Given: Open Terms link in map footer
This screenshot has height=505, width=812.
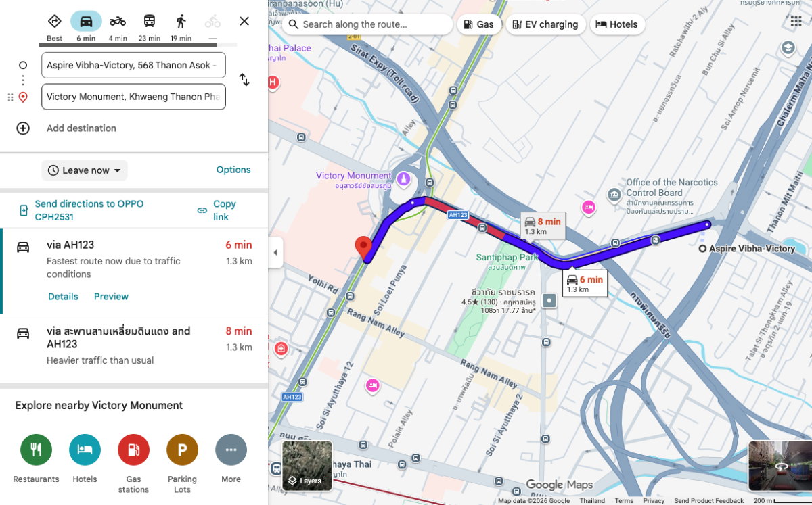Looking at the screenshot, I should click(x=624, y=500).
